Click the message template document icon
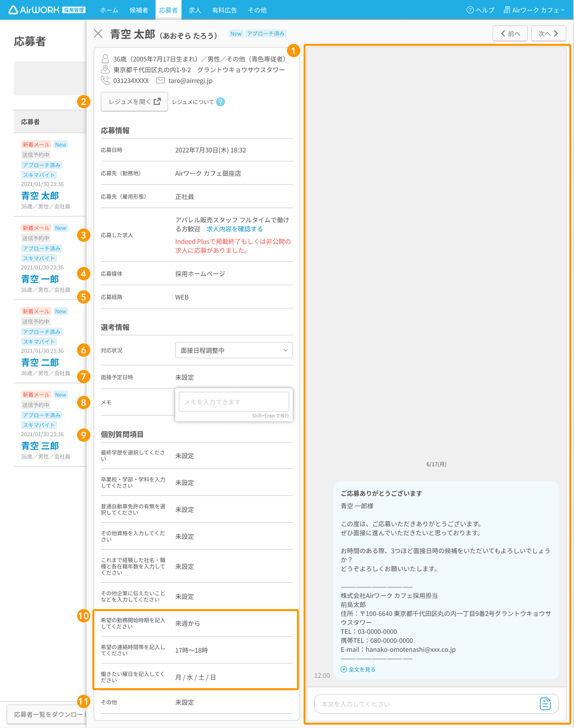Image resolution: width=574 pixels, height=728 pixels. [545, 703]
